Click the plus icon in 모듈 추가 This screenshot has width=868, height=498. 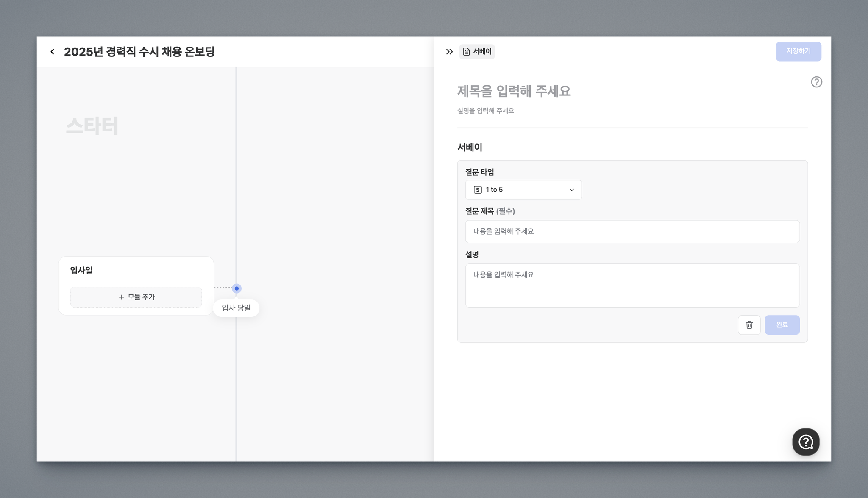pyautogui.click(x=122, y=297)
